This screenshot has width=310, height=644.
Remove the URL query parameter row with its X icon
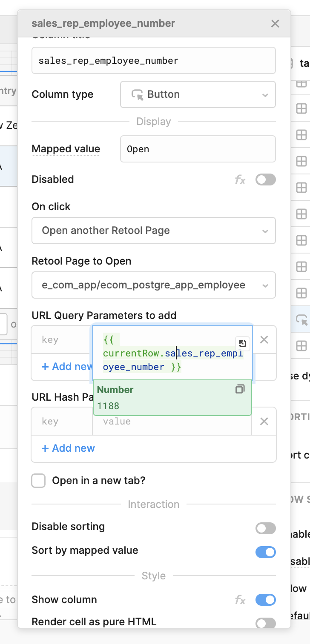(264, 339)
